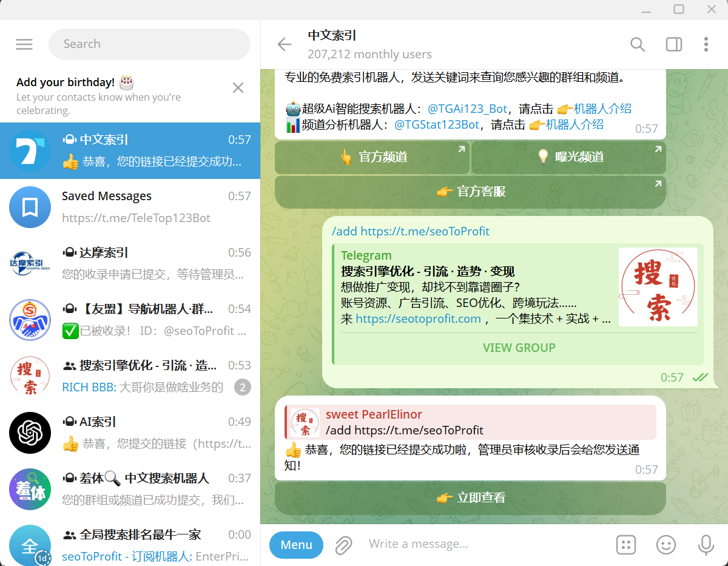728x566 pixels.
Task: Click VIEW GROUP in link preview
Action: point(519,348)
